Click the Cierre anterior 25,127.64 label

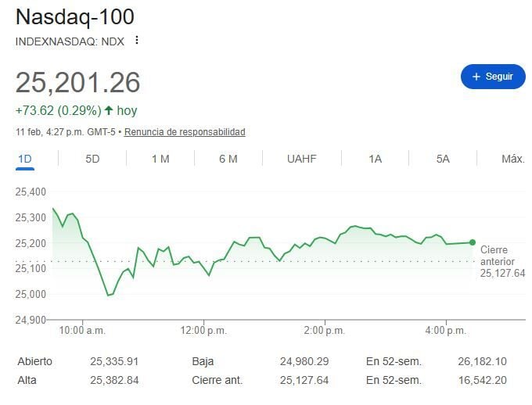(501, 261)
